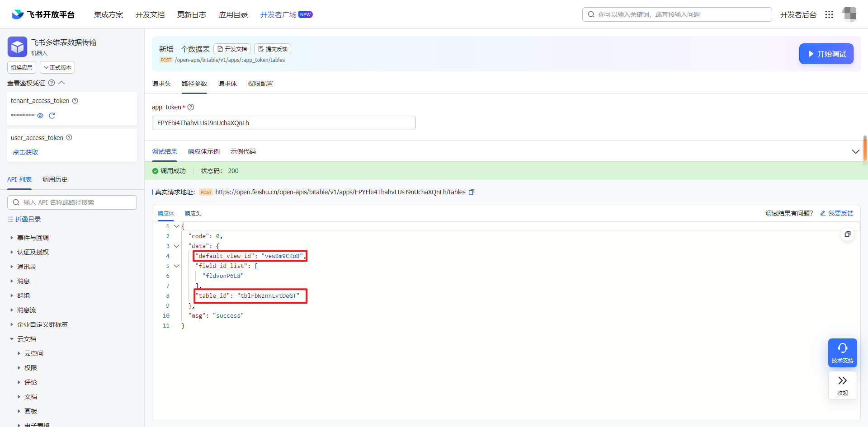Switch to the 权限配置 tab
This screenshot has height=427, width=868.
tap(260, 84)
